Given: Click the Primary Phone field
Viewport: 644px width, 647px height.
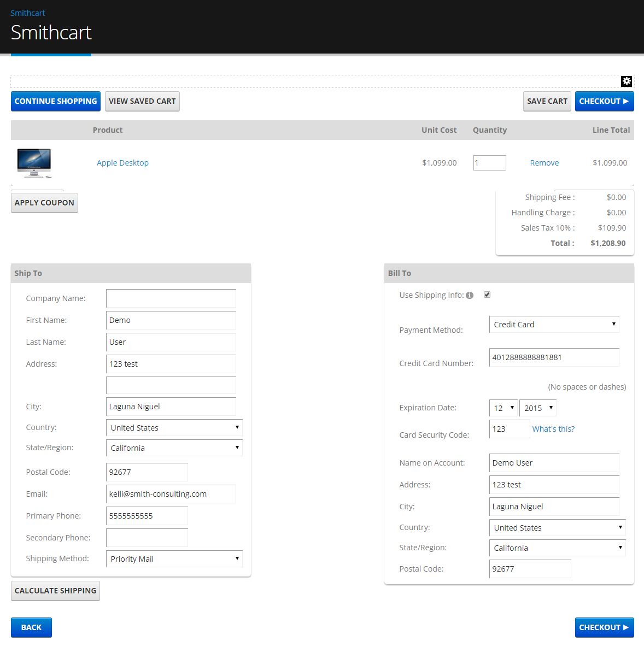Looking at the screenshot, I should tap(147, 516).
